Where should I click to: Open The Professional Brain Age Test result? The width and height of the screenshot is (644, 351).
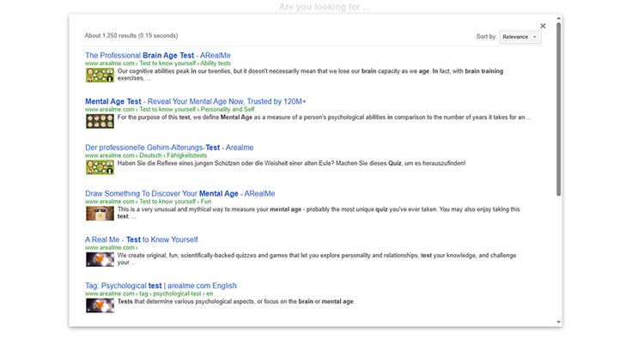click(158, 56)
